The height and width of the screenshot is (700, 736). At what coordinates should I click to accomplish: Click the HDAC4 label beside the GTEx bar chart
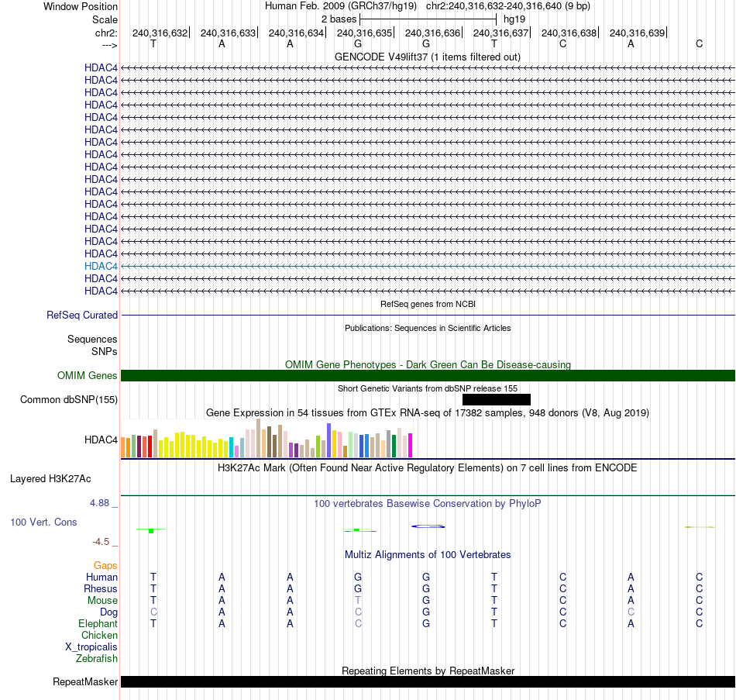pyautogui.click(x=101, y=440)
